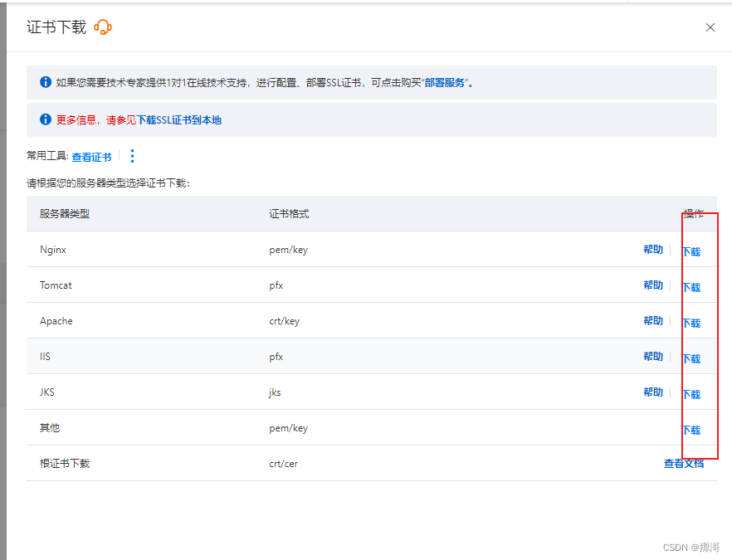This screenshot has width=732, height=560.
Task: Open the 下载SSL证书到本地 link
Action: point(178,120)
